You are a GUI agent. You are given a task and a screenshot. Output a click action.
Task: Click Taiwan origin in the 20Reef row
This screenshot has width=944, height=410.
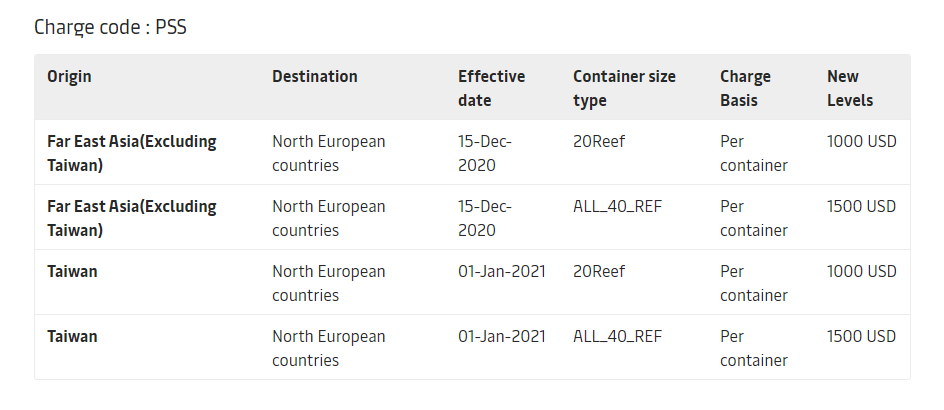coord(72,271)
